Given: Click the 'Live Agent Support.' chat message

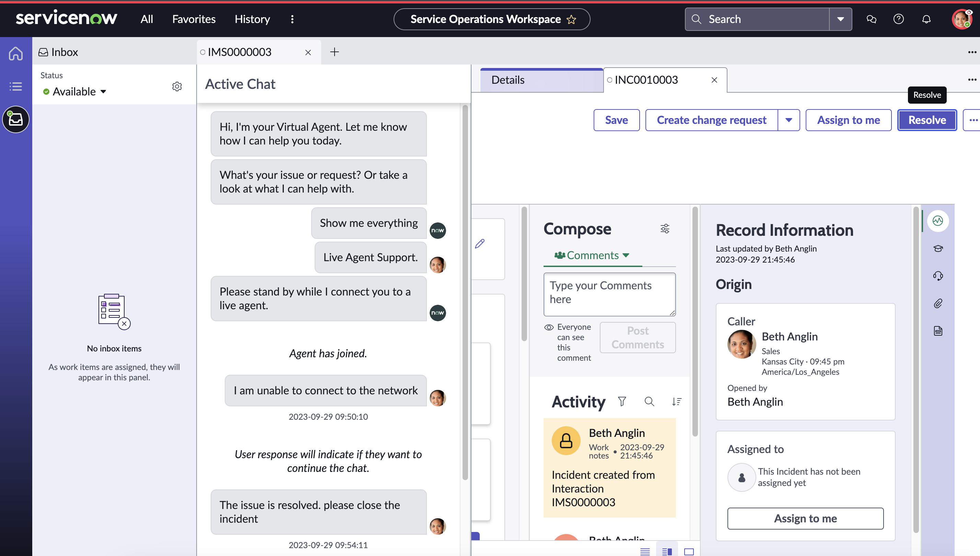Looking at the screenshot, I should tap(370, 257).
